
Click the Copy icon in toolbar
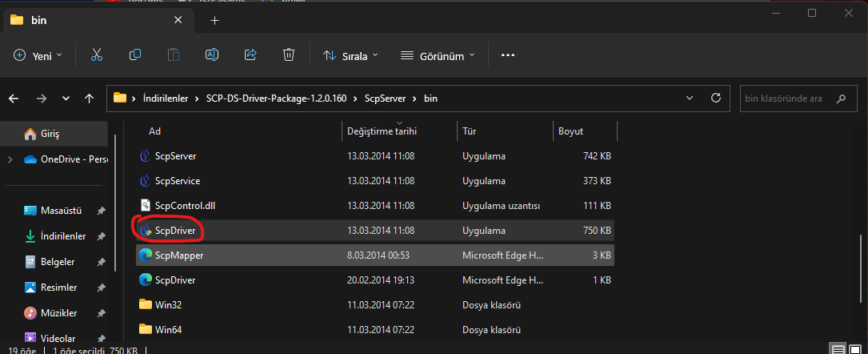[x=135, y=55]
